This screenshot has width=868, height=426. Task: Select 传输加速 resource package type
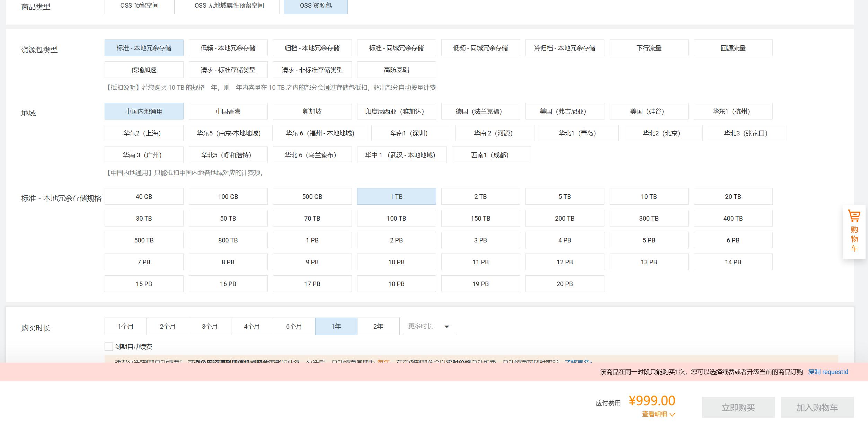click(x=144, y=70)
